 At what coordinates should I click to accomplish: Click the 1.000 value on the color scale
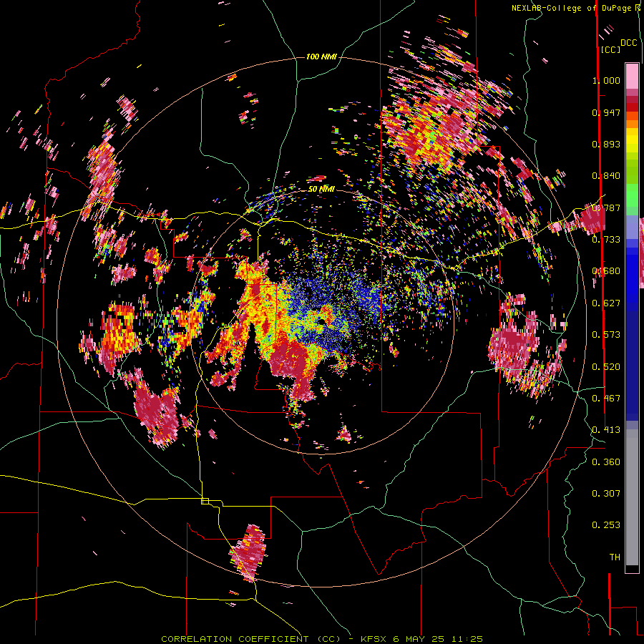coord(606,80)
